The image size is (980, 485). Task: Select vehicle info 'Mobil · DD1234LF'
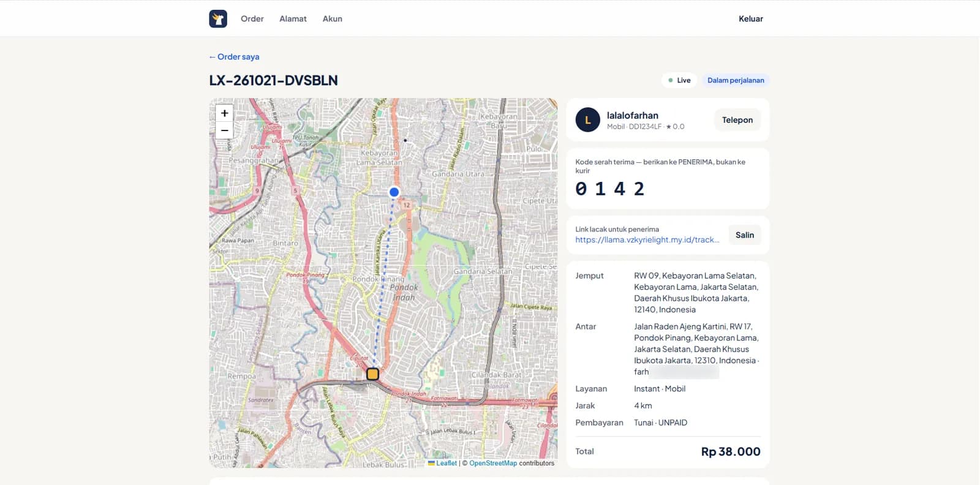coord(634,127)
